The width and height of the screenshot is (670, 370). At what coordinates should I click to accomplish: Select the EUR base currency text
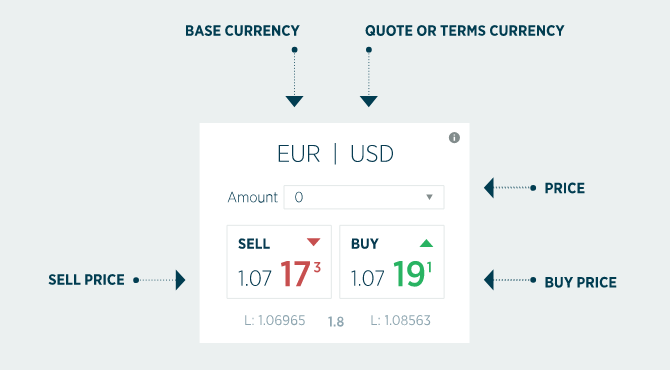click(298, 154)
